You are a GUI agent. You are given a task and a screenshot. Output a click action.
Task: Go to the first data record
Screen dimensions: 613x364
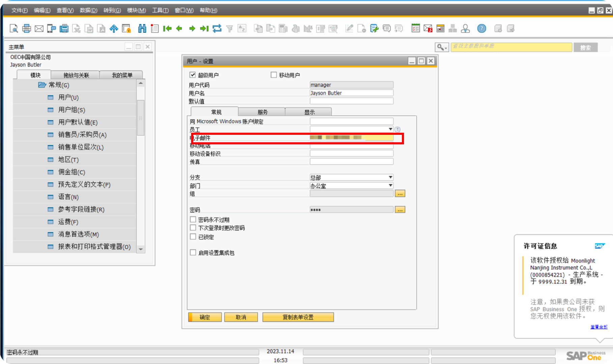(167, 29)
